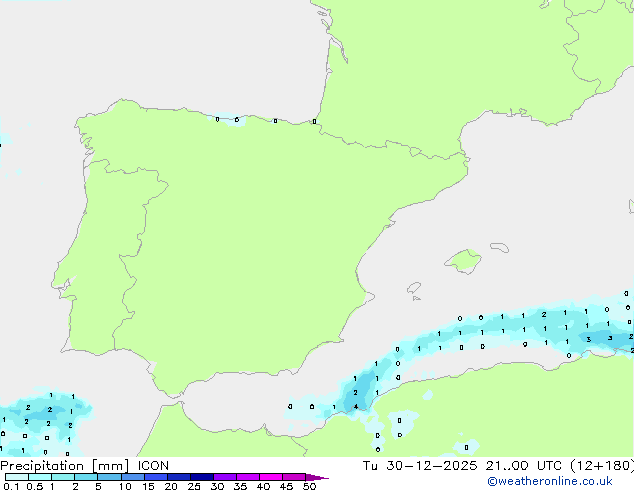Click Mallorca island on the map
Screen dimensions: 634x490
pyautogui.click(x=463, y=261)
